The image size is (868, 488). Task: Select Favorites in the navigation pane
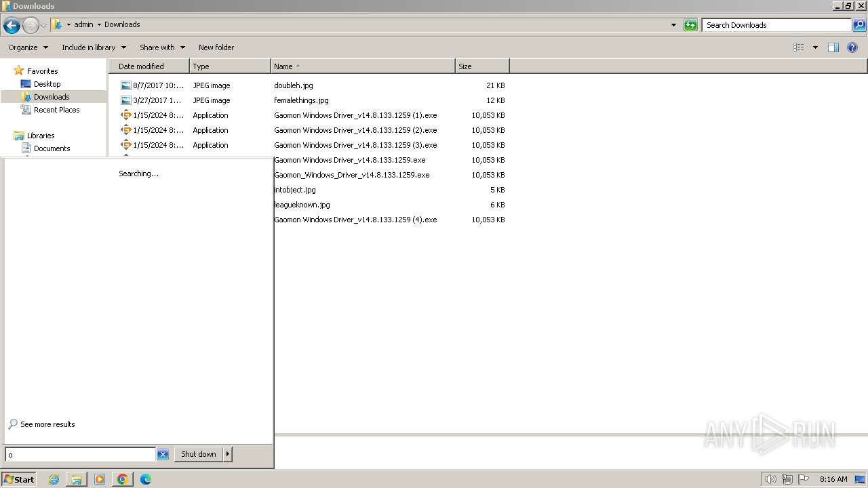point(42,71)
